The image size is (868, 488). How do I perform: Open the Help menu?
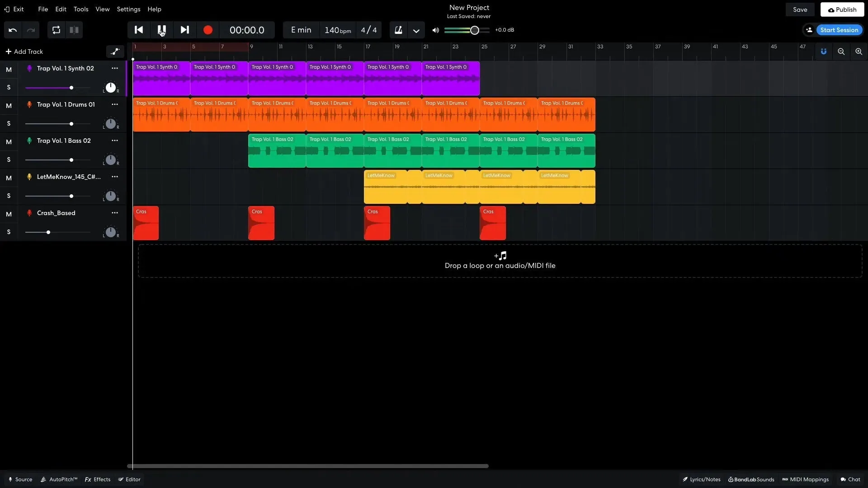click(154, 9)
